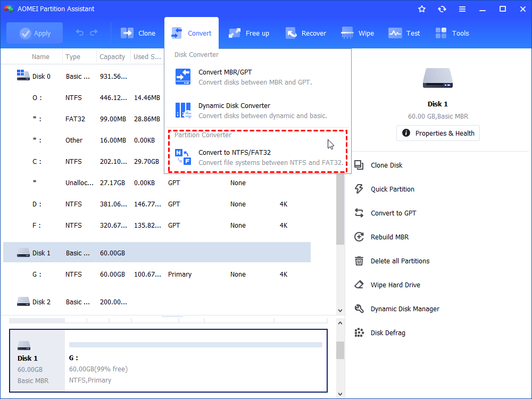Select the Unallocated 27.17GB row
The image size is (532, 399).
coord(157,183)
